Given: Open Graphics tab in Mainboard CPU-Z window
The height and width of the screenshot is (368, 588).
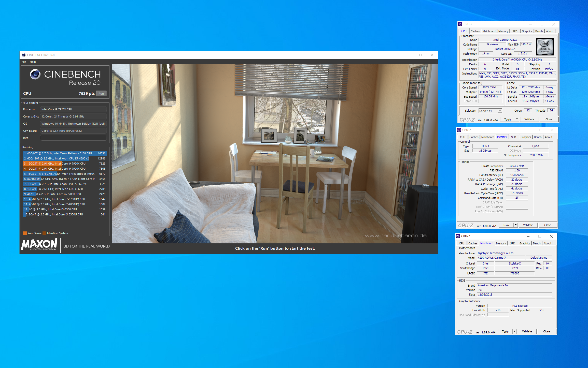Looking at the screenshot, I should pos(525,243).
